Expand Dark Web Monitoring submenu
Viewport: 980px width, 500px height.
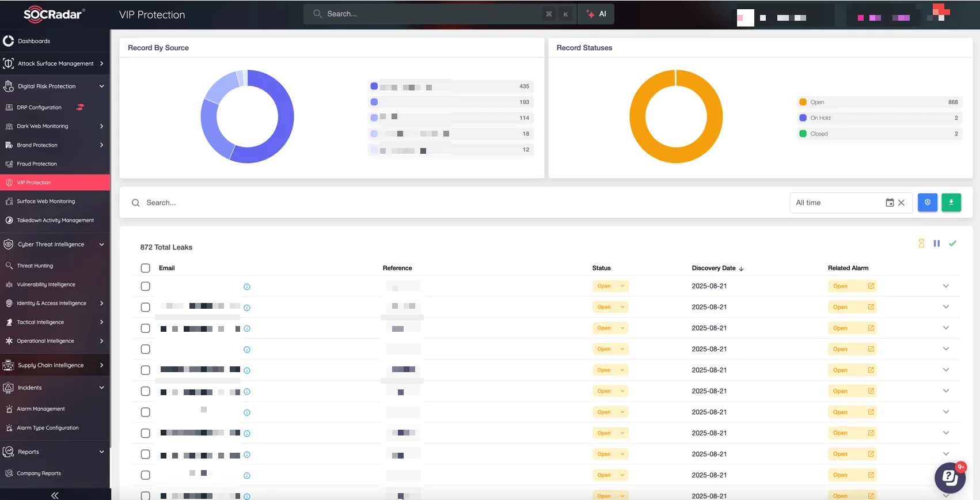tap(101, 126)
